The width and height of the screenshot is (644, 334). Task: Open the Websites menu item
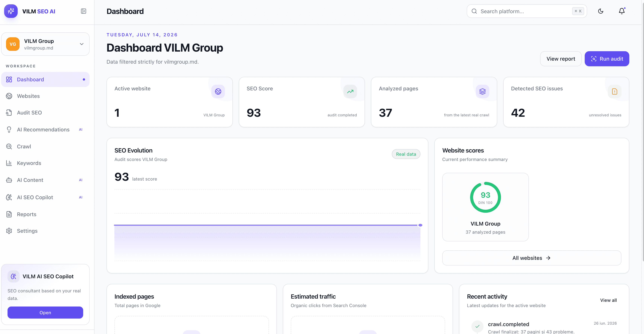pos(45,96)
